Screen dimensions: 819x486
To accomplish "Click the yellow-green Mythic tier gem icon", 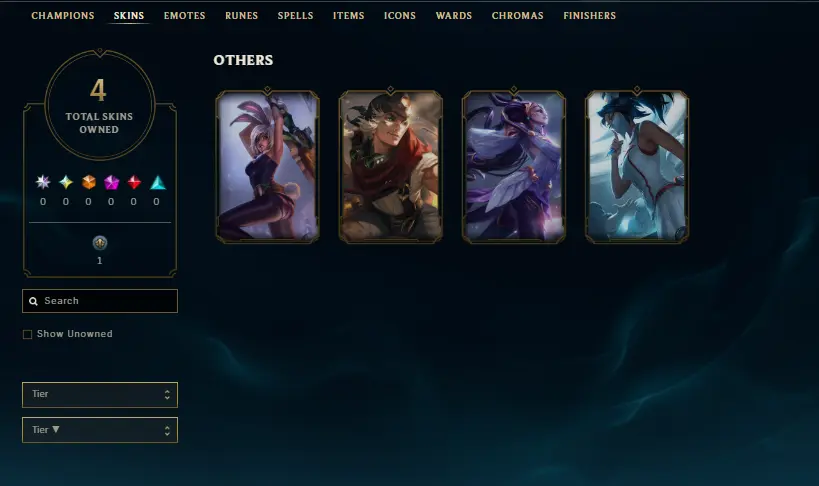I will [x=66, y=182].
